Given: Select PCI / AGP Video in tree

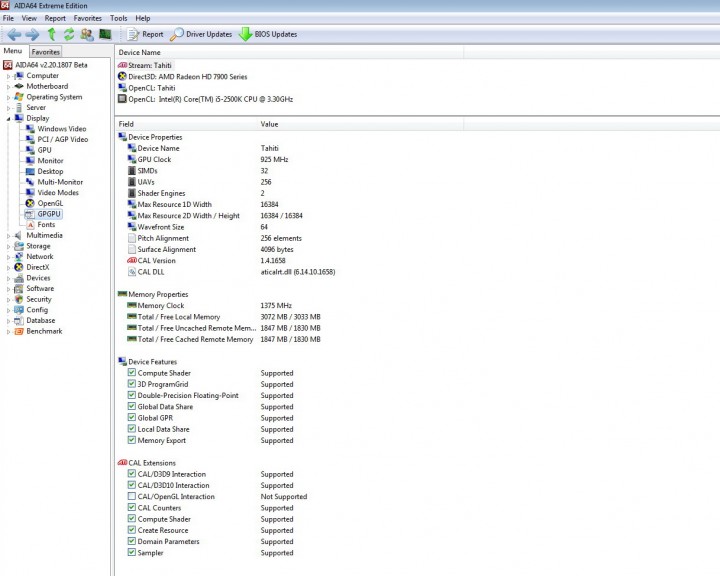Looking at the screenshot, I should coord(62,139).
